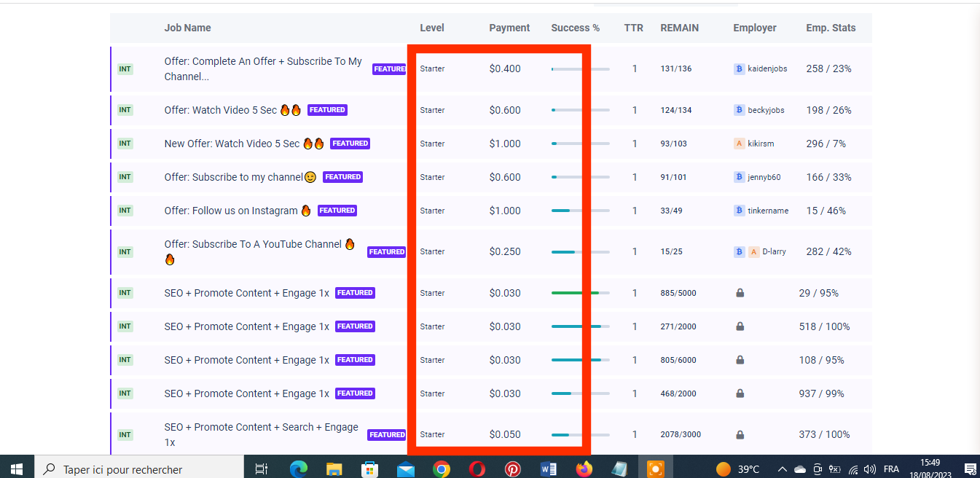Open the notifications action center
This screenshot has height=478, width=980.
(970, 469)
